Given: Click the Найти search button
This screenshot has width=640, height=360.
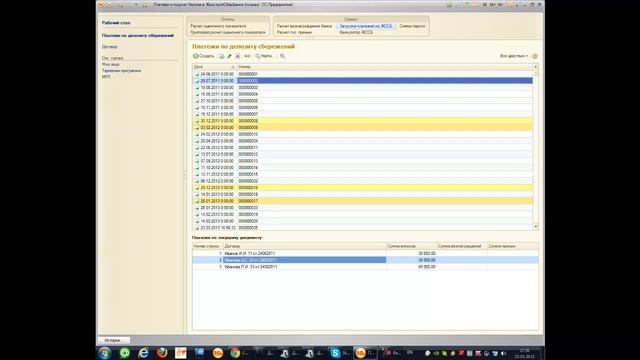Looking at the screenshot, I should coord(264,56).
